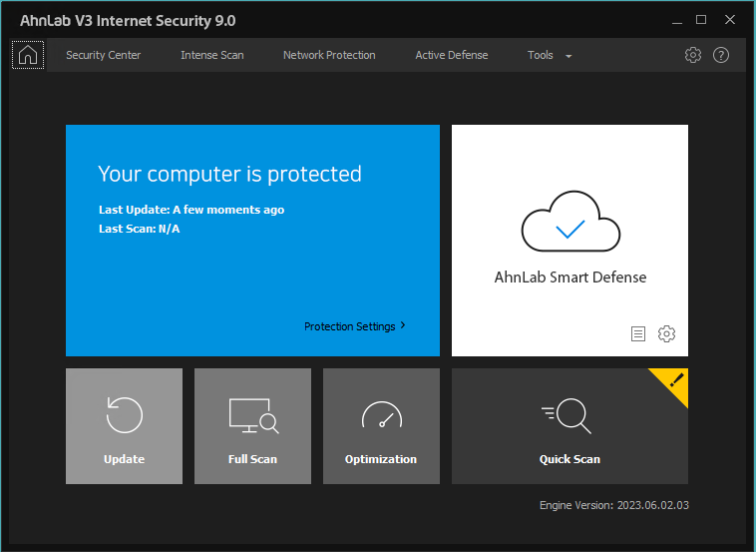
Task: Click the blue protection status panel
Action: [x=252, y=270]
